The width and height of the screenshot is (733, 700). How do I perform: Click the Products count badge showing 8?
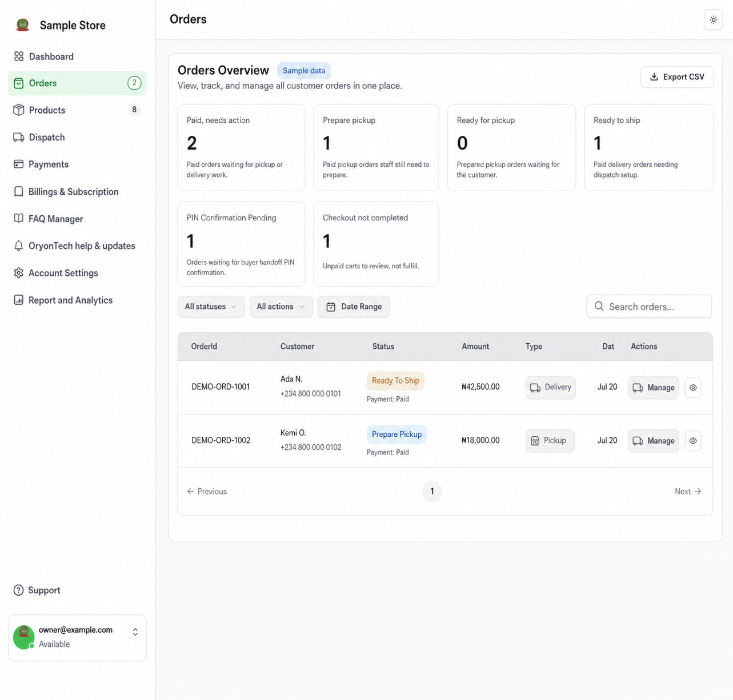(x=134, y=110)
